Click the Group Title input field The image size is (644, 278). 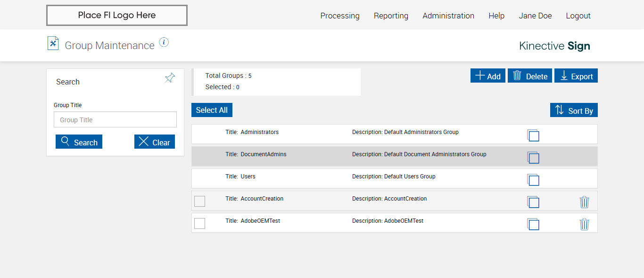click(115, 120)
